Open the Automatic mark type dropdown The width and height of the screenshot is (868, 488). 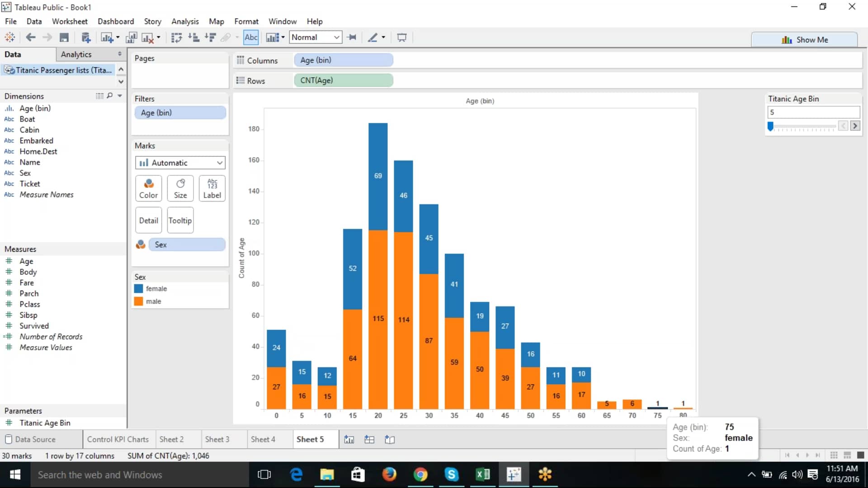pyautogui.click(x=180, y=163)
